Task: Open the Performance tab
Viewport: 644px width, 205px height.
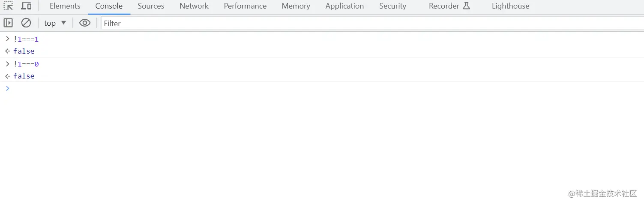Action: coord(245,6)
